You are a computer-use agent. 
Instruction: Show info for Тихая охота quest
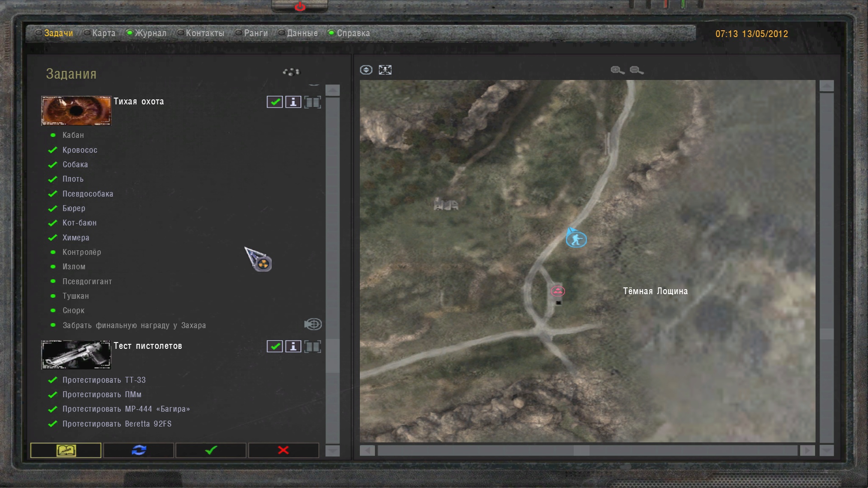click(x=293, y=102)
